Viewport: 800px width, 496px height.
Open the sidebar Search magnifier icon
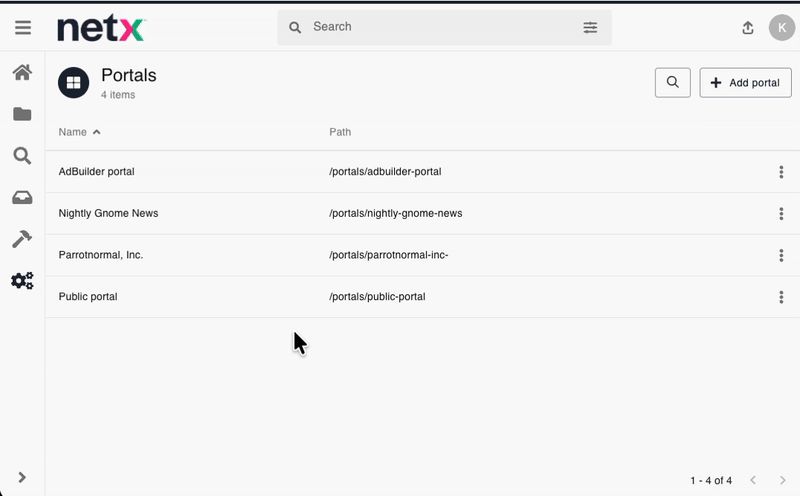pos(22,156)
